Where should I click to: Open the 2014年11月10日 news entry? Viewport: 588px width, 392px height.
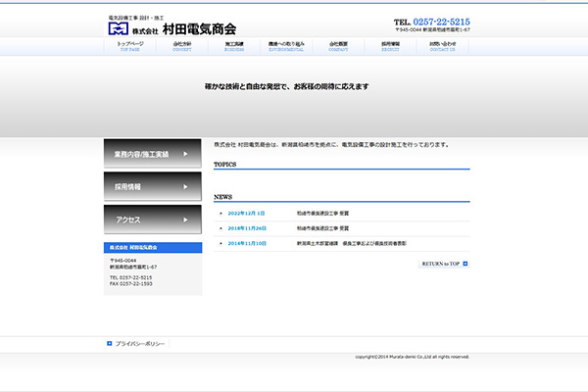(247, 243)
